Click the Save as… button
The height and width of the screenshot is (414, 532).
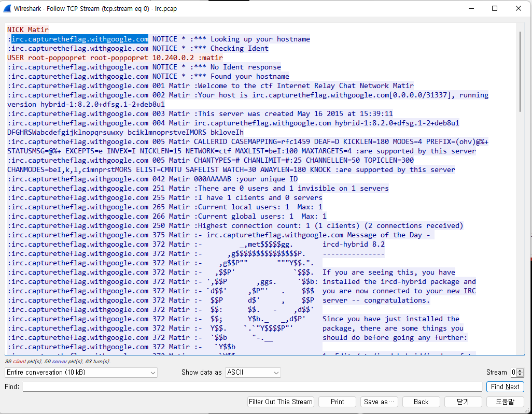[x=379, y=402]
